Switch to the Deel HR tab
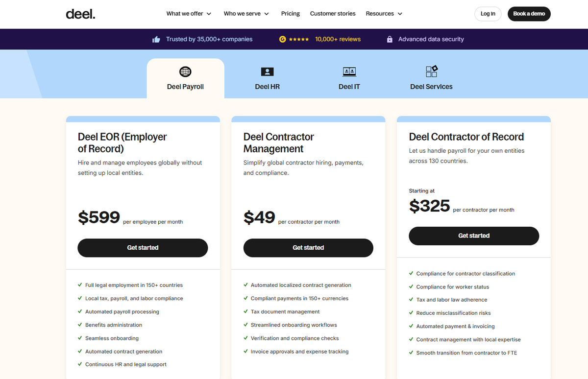The image size is (588, 379). pyautogui.click(x=267, y=87)
